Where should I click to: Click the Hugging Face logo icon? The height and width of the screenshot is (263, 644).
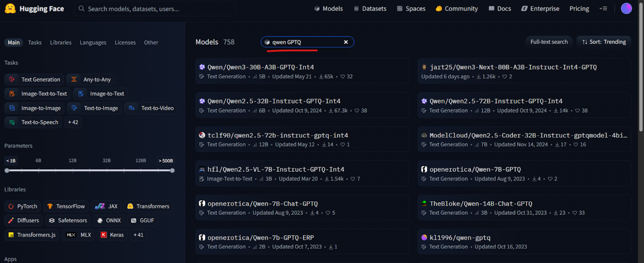10,9
